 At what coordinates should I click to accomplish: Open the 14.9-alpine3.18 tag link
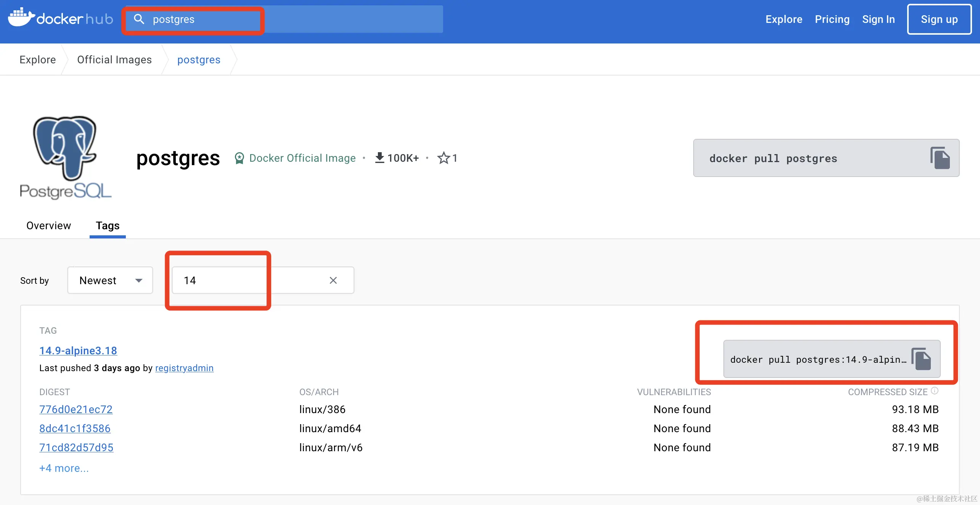(x=78, y=351)
